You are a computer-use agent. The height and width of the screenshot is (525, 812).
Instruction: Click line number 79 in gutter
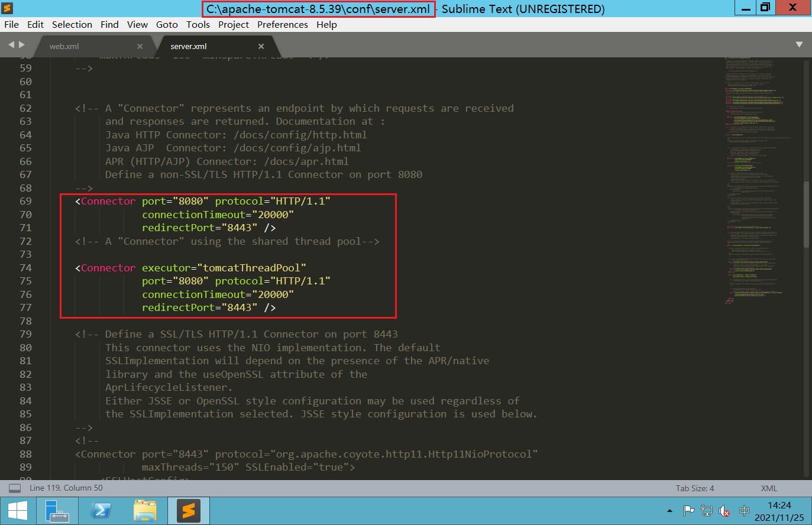coord(25,334)
